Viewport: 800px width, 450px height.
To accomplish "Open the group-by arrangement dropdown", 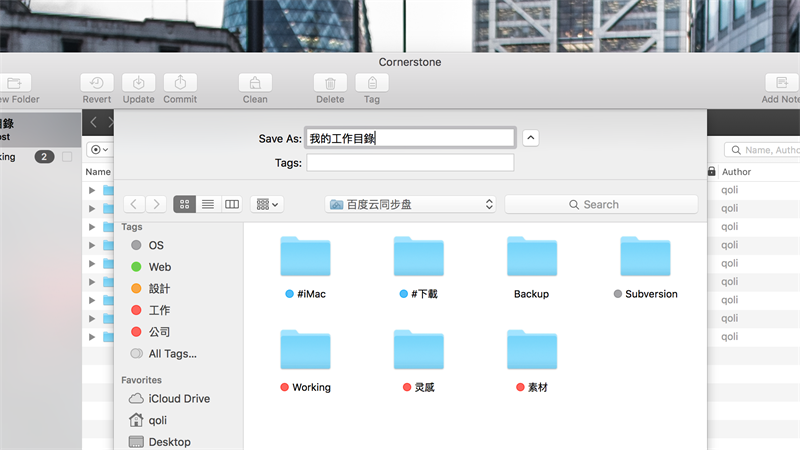I will [268, 204].
